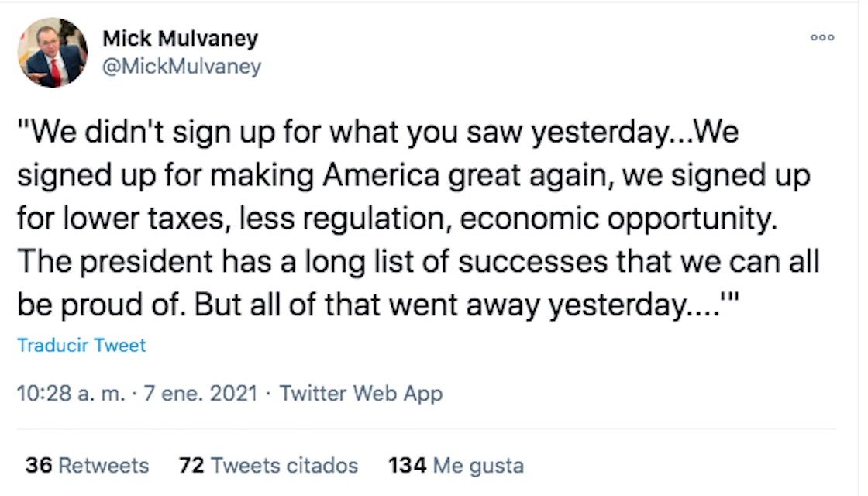This screenshot has height=496, width=868.
Task: Click the Mick Mulvaney display name
Action: click(180, 38)
